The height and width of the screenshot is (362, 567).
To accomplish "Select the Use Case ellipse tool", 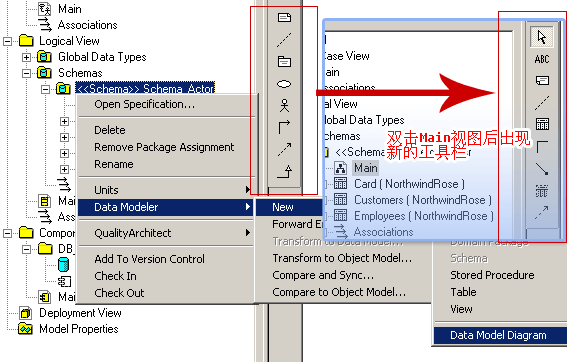I will click(284, 84).
